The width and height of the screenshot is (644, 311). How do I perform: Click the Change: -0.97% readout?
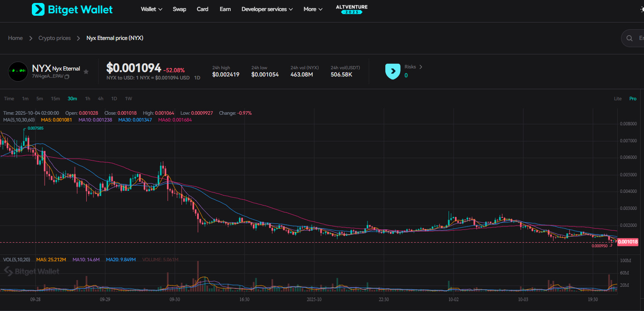(235, 113)
